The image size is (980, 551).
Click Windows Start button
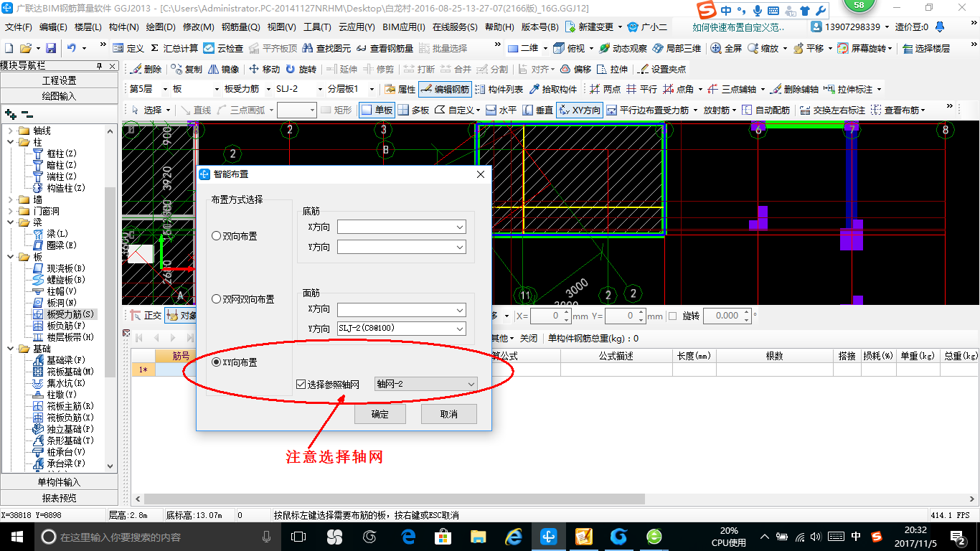point(17,537)
